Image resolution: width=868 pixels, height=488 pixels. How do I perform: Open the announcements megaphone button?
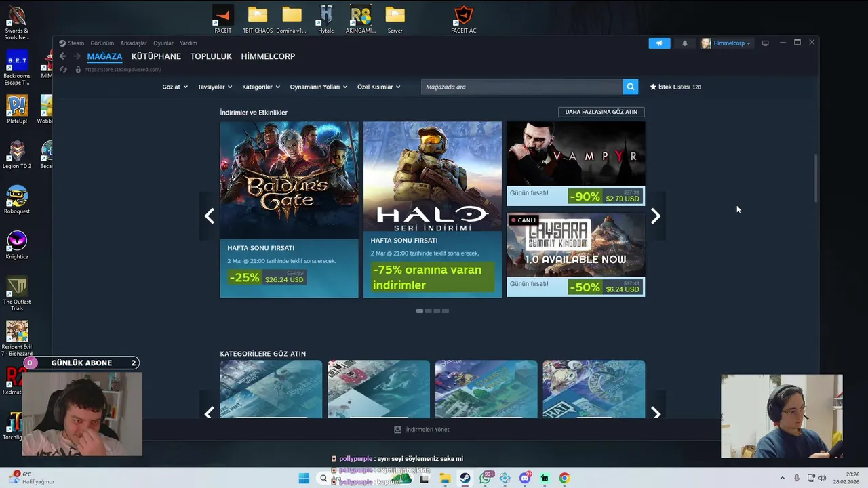pos(659,43)
